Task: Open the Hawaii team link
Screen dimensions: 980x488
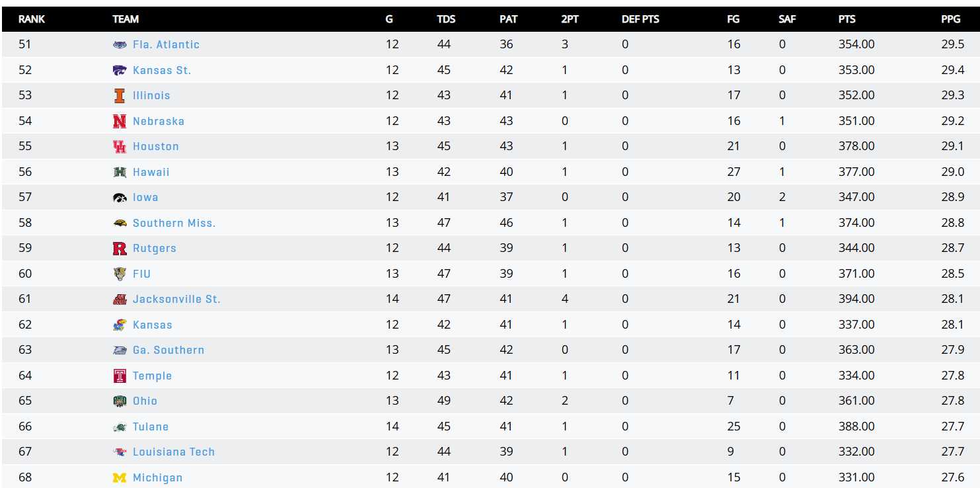Action: (151, 172)
